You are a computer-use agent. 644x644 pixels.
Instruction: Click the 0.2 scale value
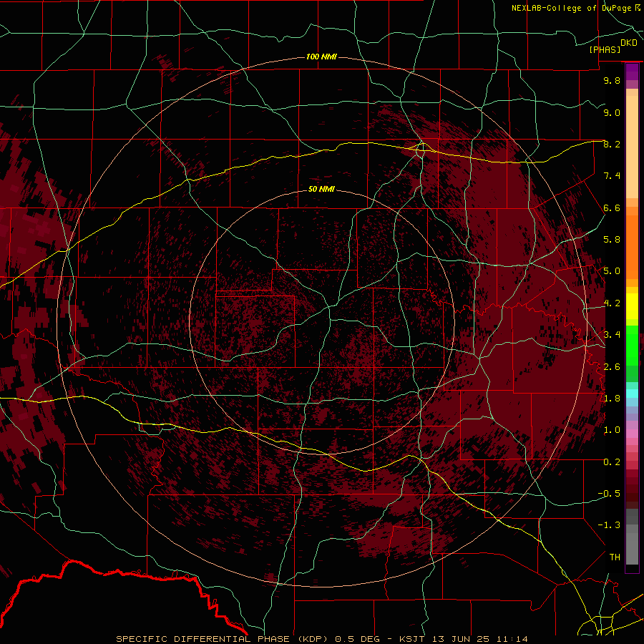tap(612, 462)
